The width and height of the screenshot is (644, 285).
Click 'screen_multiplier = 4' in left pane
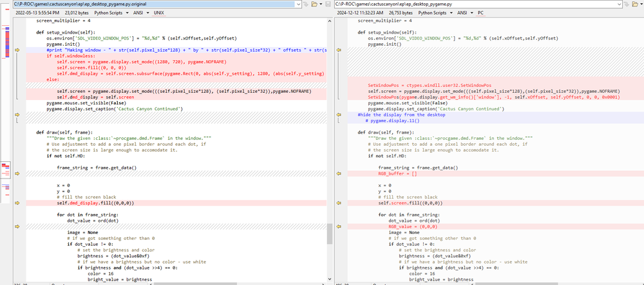tap(63, 20)
